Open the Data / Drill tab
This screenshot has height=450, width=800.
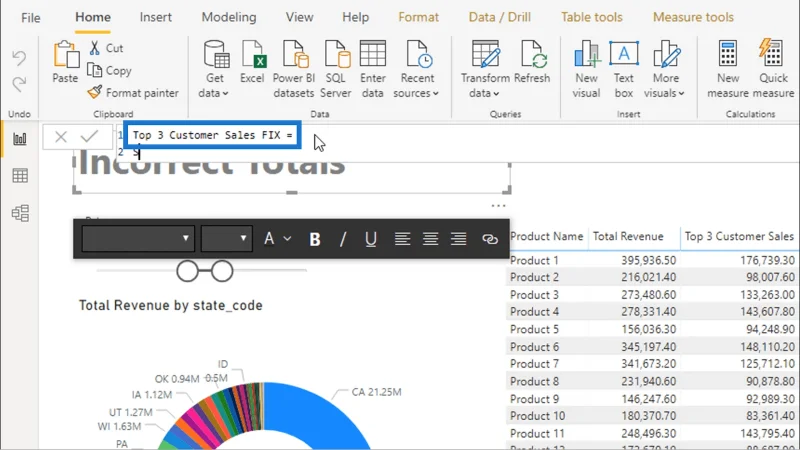(x=499, y=17)
